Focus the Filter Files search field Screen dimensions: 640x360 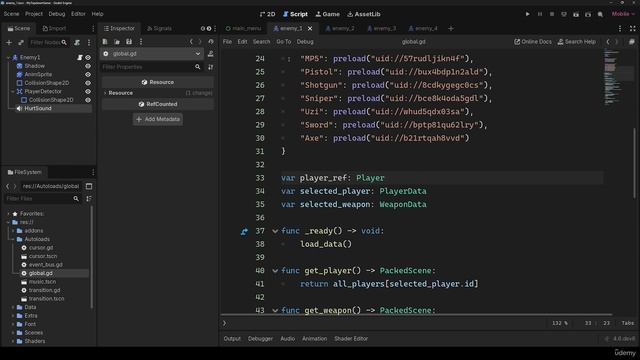[x=42, y=198]
